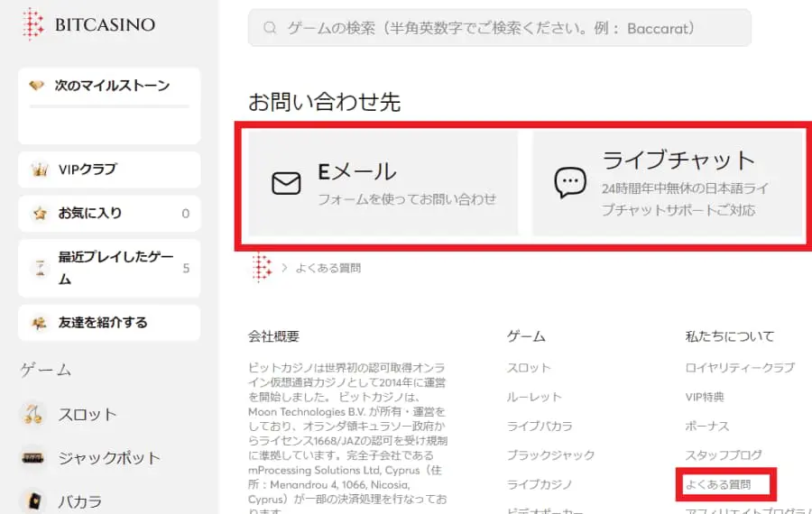Select バカラ in sidebar
Screen dimensions: 812x514
(x=79, y=501)
